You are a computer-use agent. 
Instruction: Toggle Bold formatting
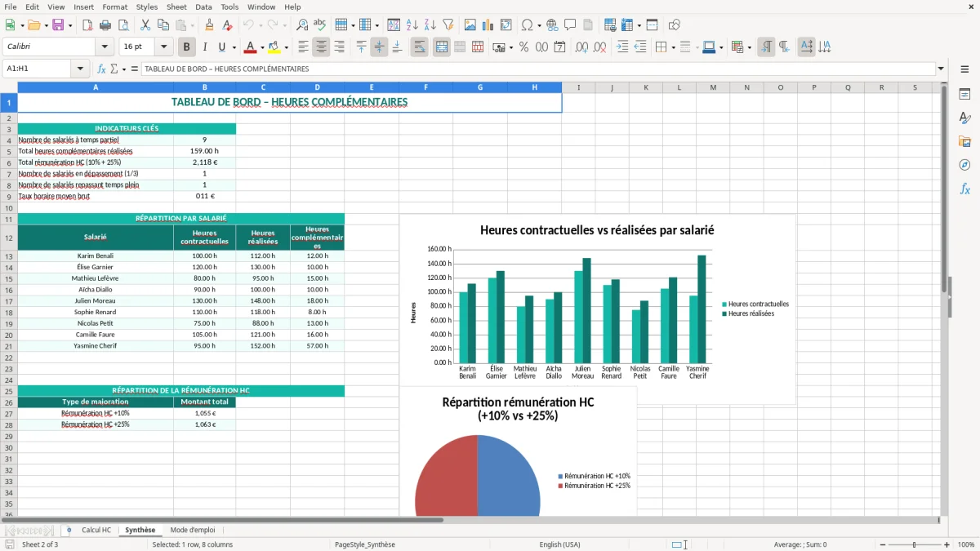tap(187, 47)
